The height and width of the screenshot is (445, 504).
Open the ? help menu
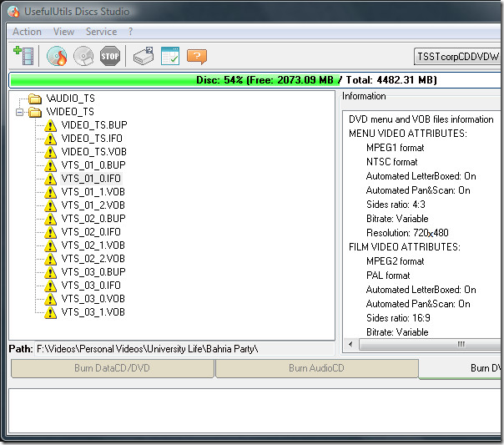(130, 32)
